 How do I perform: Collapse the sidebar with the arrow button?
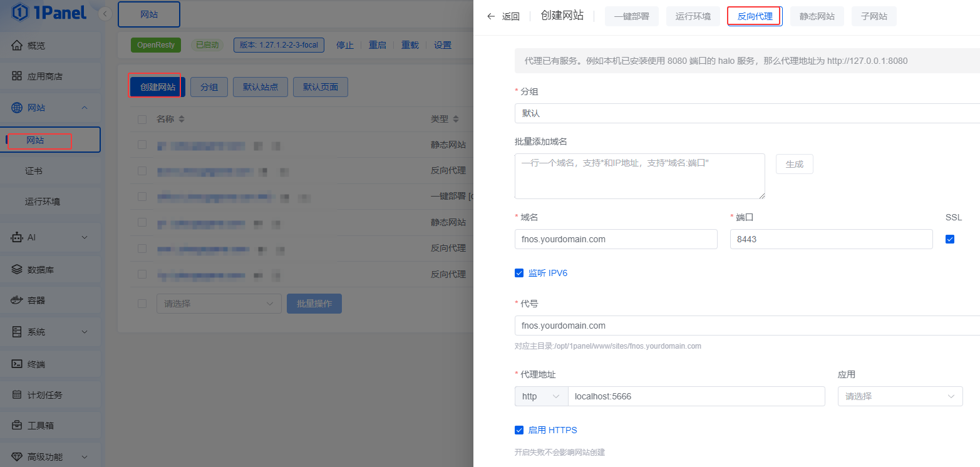tap(105, 13)
